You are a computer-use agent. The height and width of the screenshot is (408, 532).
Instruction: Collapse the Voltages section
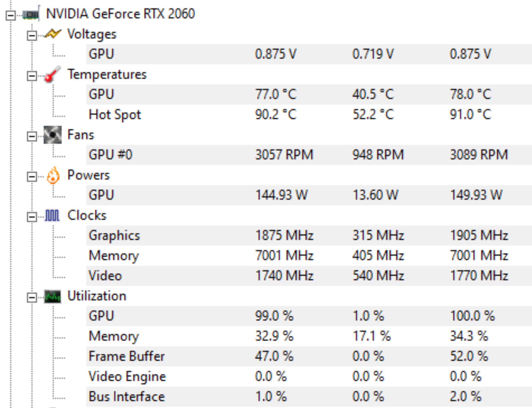(x=32, y=35)
